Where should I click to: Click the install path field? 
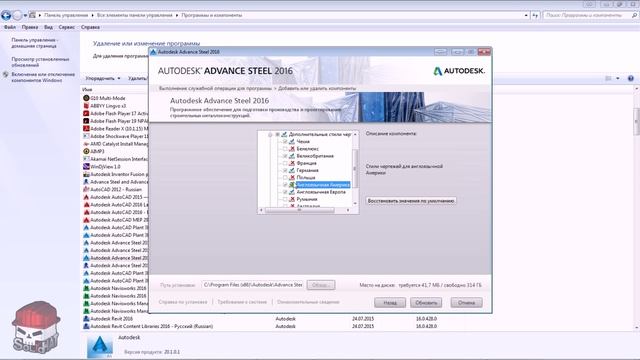click(253, 285)
